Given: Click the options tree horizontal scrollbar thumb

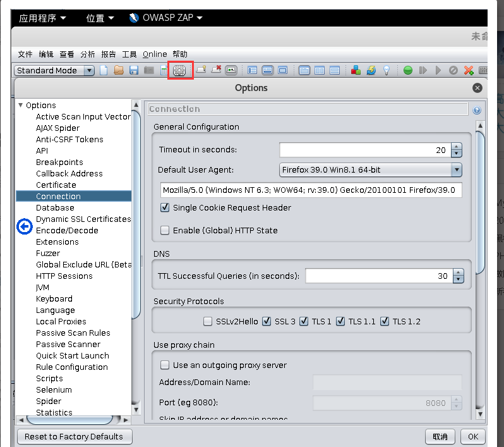Looking at the screenshot, I should point(69,420).
